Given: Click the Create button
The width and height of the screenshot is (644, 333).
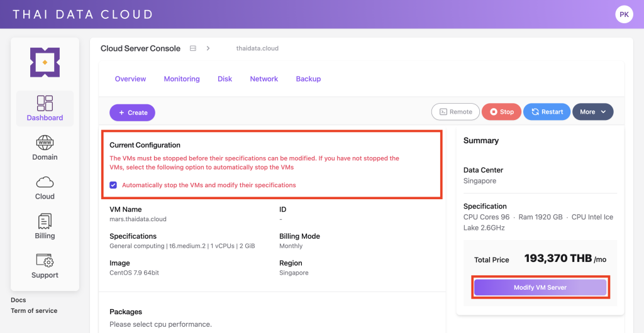Looking at the screenshot, I should click(x=132, y=112).
